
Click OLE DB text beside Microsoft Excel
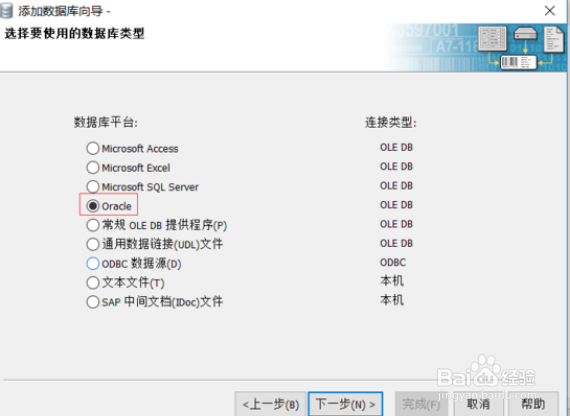point(396,167)
